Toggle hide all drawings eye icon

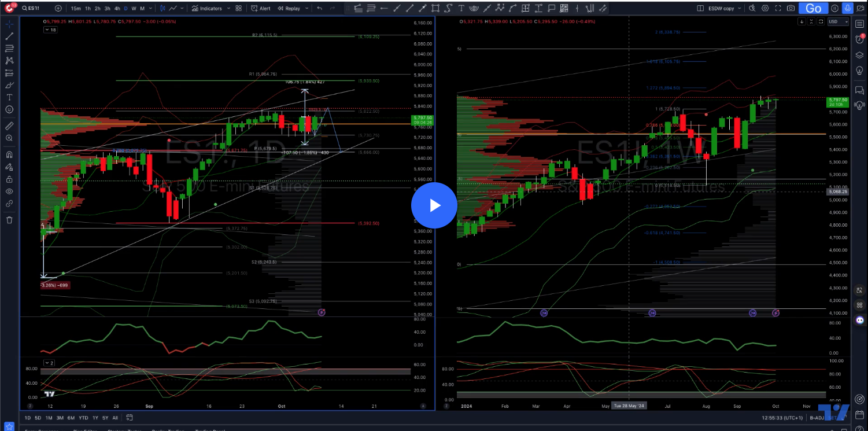pyautogui.click(x=9, y=191)
